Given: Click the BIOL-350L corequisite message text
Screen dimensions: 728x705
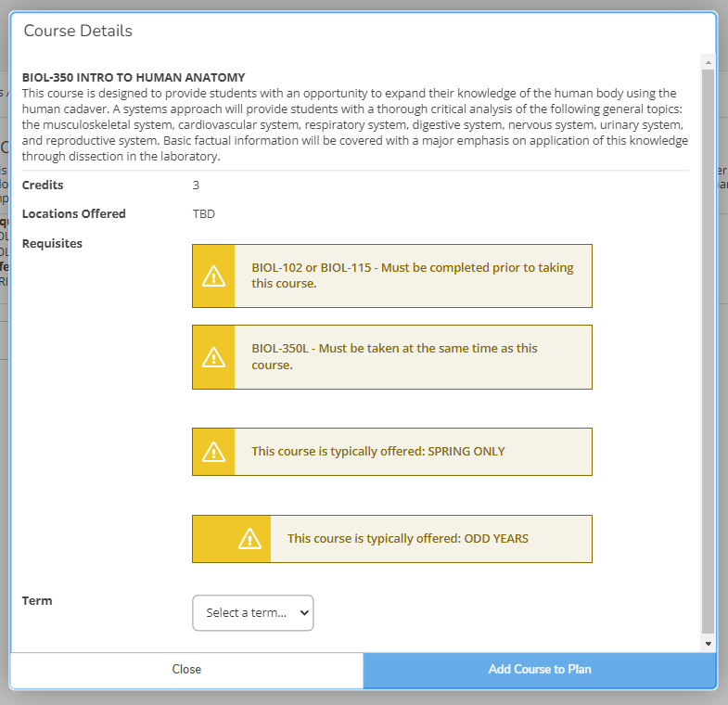Looking at the screenshot, I should click(394, 357).
